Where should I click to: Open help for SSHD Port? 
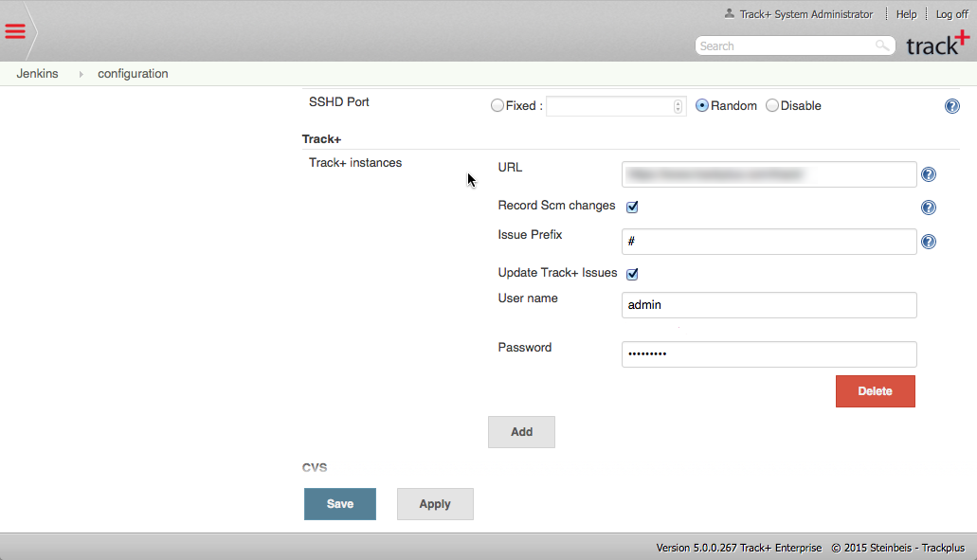[951, 105]
